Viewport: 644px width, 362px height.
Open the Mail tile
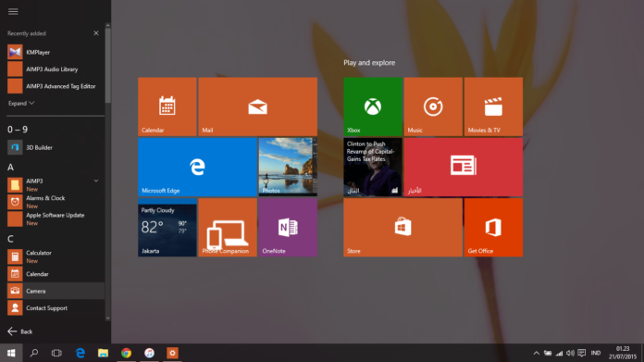click(x=258, y=106)
